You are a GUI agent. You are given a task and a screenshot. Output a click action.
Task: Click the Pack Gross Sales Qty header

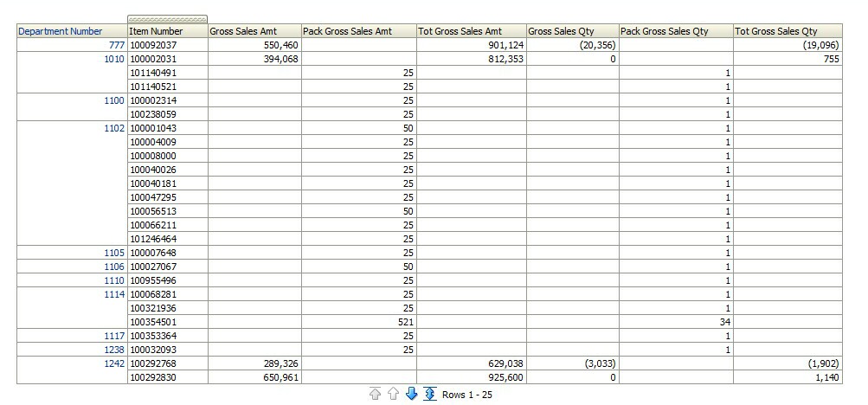click(x=665, y=31)
